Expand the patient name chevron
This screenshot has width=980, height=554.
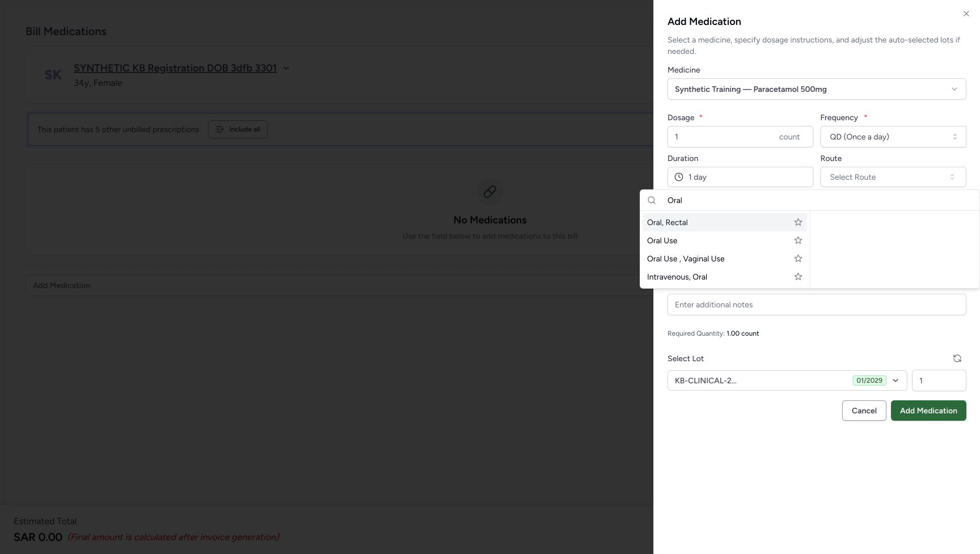point(286,68)
